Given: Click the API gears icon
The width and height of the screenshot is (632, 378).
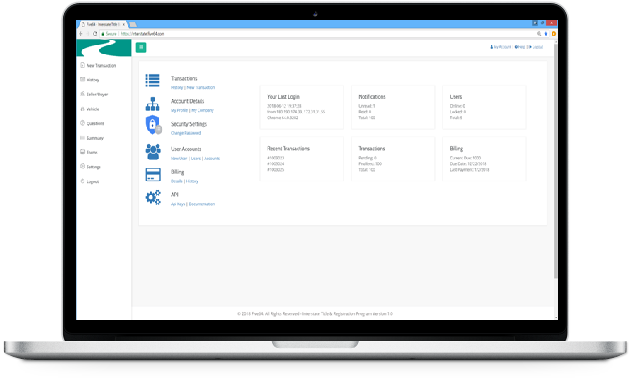Looking at the screenshot, I should point(153,197).
